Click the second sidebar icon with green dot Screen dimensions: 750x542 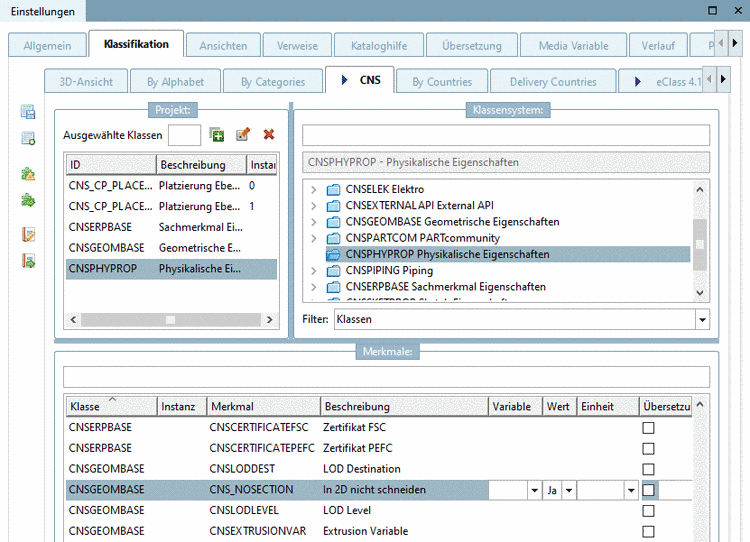coord(28,138)
